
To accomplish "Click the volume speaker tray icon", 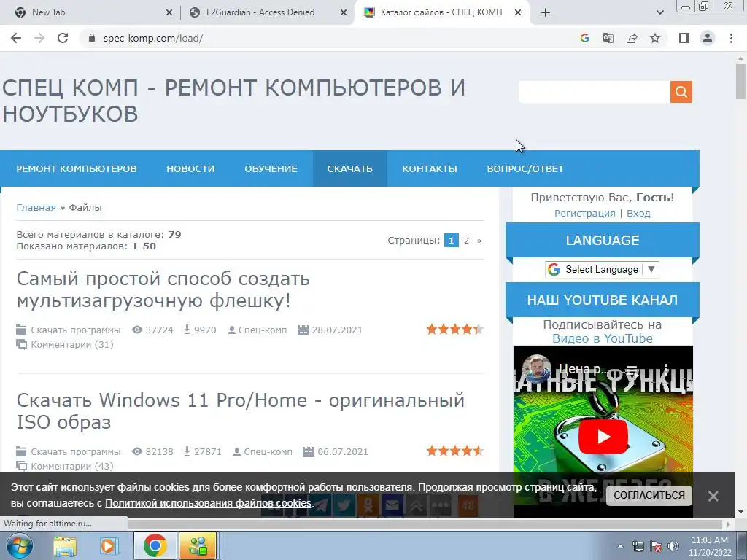I will [673, 546].
